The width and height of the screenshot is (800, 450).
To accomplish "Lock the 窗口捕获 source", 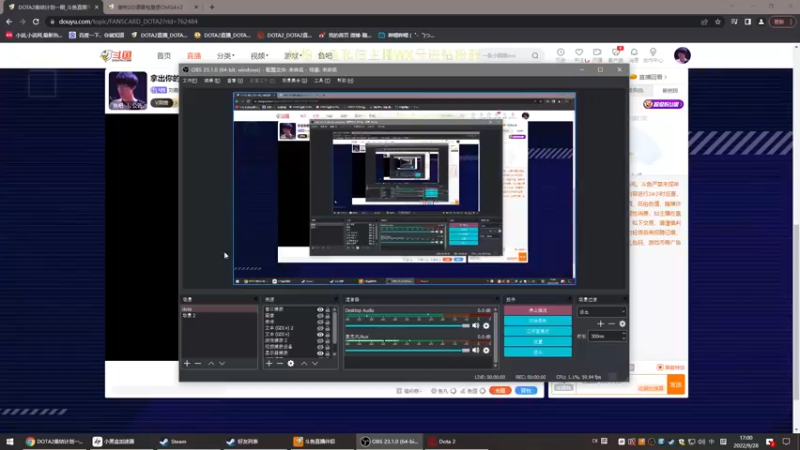I will 328,310.
